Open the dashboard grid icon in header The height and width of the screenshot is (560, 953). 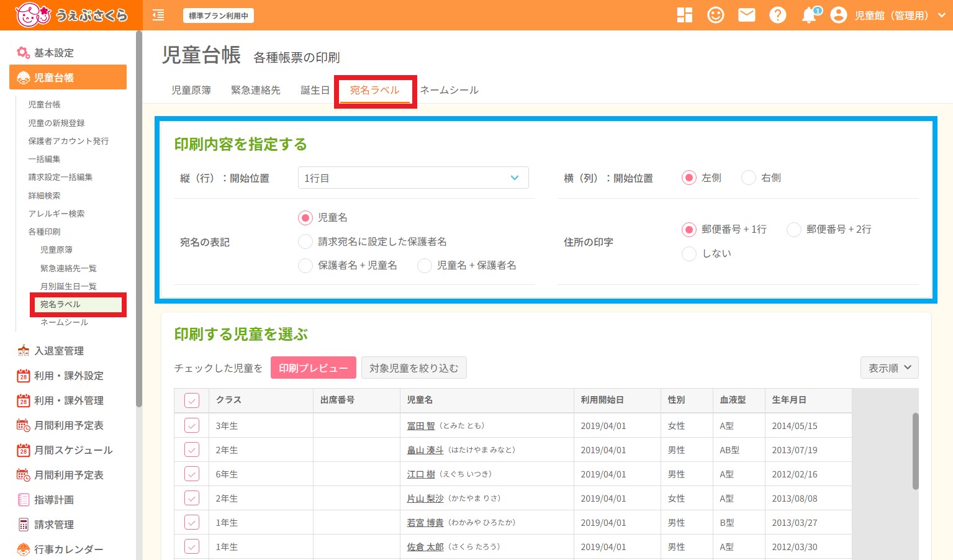685,15
